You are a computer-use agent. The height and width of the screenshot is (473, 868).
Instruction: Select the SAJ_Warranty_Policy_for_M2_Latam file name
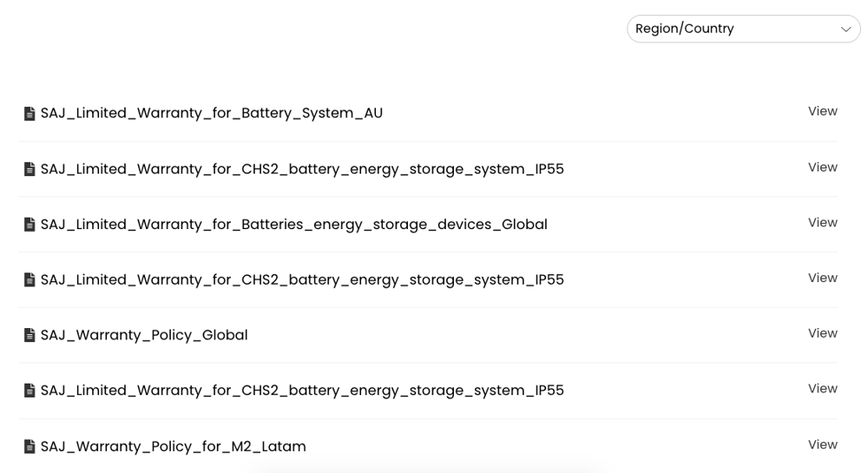(x=173, y=446)
